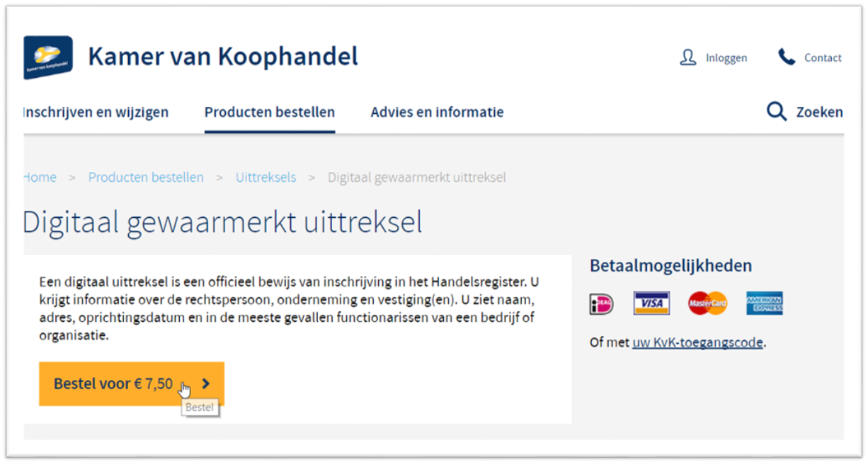The image size is (868, 464).
Task: Select the MasterCard payment icon
Action: point(707,303)
